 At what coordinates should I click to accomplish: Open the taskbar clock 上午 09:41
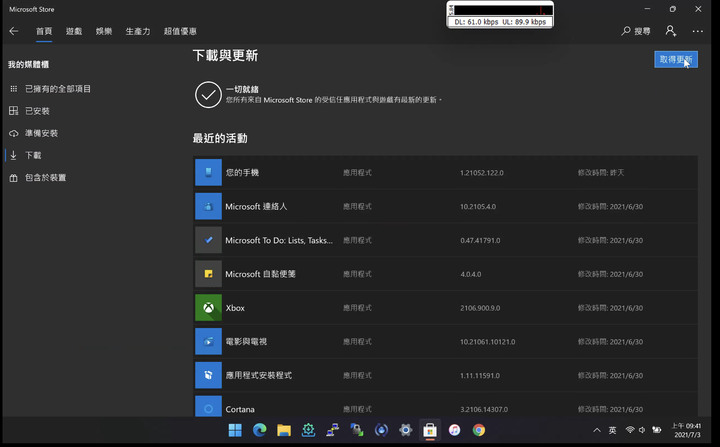coord(686,430)
